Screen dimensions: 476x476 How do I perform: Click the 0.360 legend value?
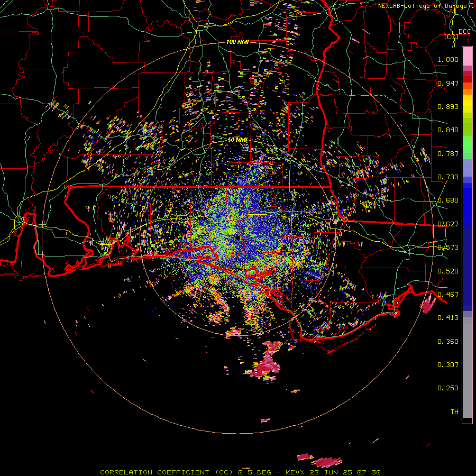[448, 342]
